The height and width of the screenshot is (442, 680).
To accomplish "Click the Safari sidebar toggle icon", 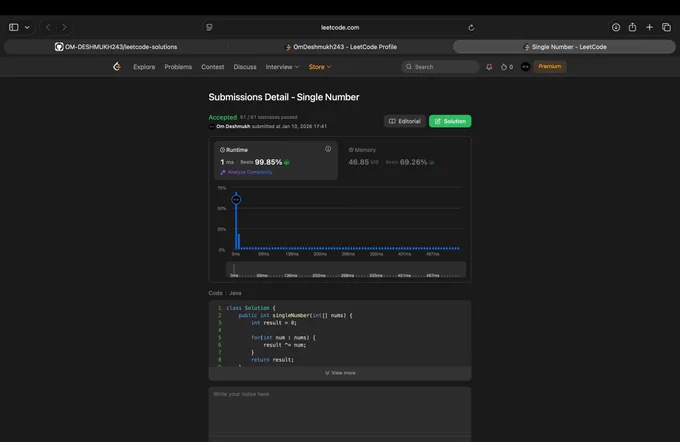I will pyautogui.click(x=13, y=27).
